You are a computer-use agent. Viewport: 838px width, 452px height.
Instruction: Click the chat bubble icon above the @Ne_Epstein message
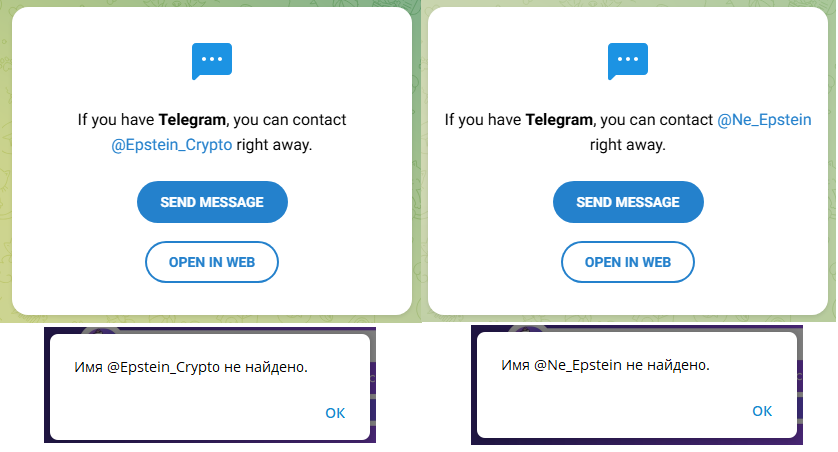[628, 62]
